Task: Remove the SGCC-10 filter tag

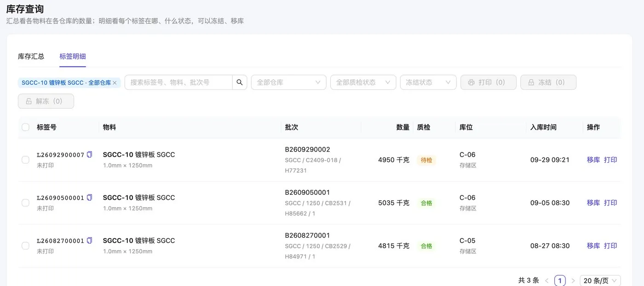Action: coord(115,83)
